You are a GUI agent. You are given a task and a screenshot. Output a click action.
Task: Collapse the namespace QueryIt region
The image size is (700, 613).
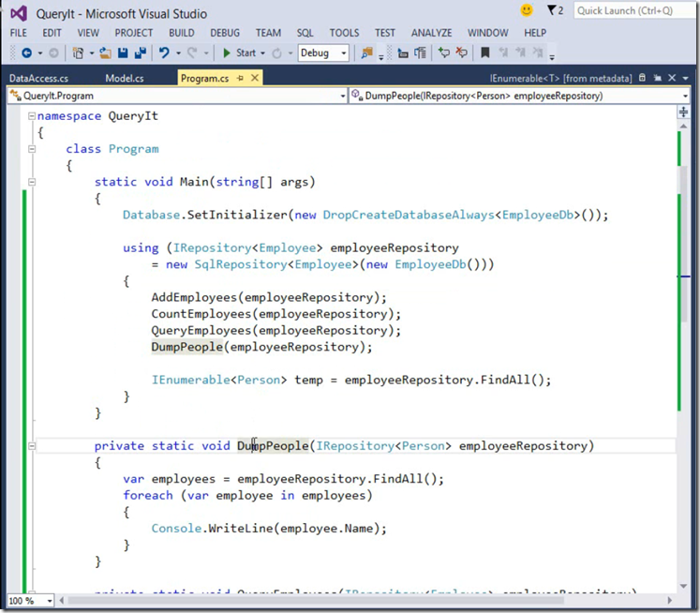(32, 116)
